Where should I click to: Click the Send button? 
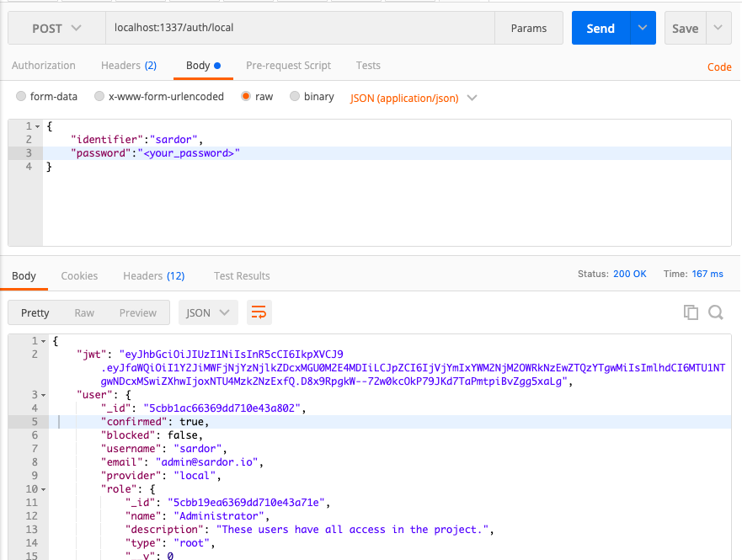click(600, 28)
